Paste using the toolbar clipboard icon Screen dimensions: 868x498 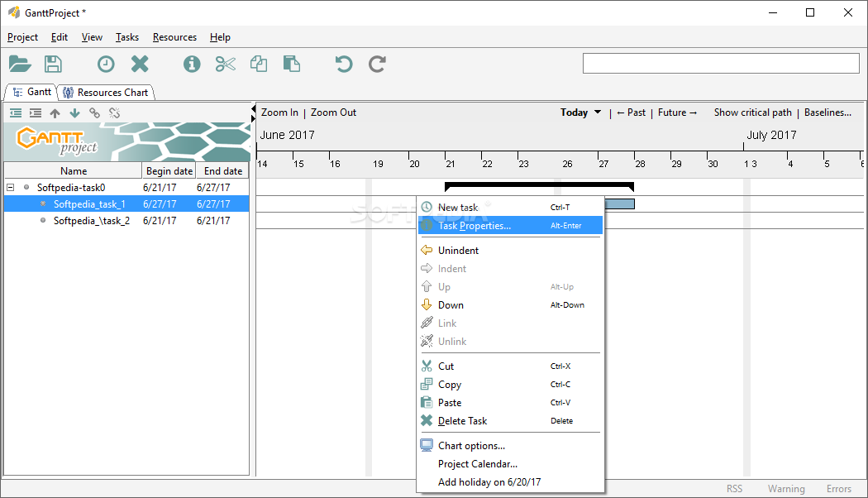pyautogui.click(x=292, y=65)
